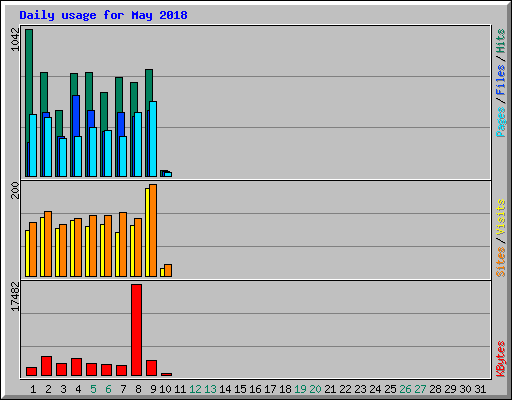This screenshot has height=400, width=512.
Task: Click the Sites legend label
Action: pyautogui.click(x=501, y=262)
